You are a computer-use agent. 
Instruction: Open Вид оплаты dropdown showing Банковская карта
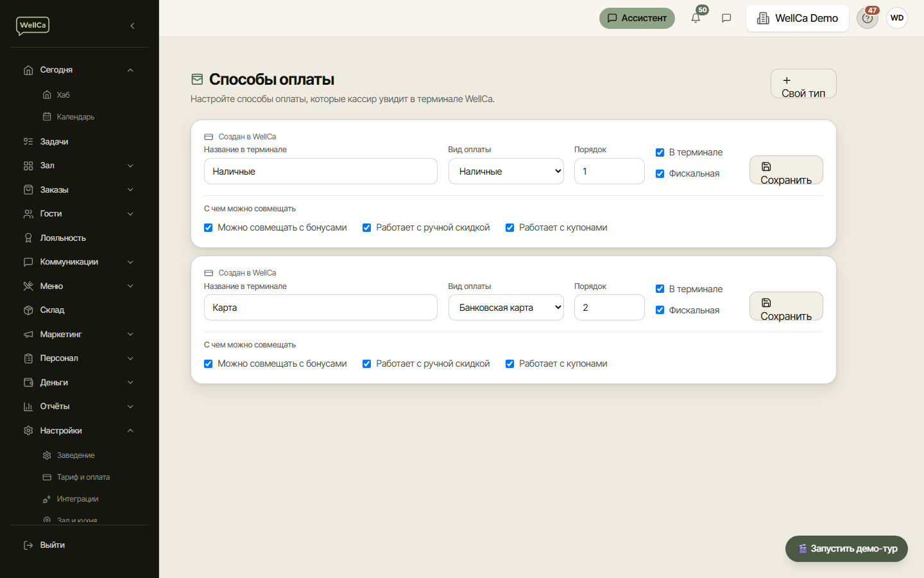506,308
